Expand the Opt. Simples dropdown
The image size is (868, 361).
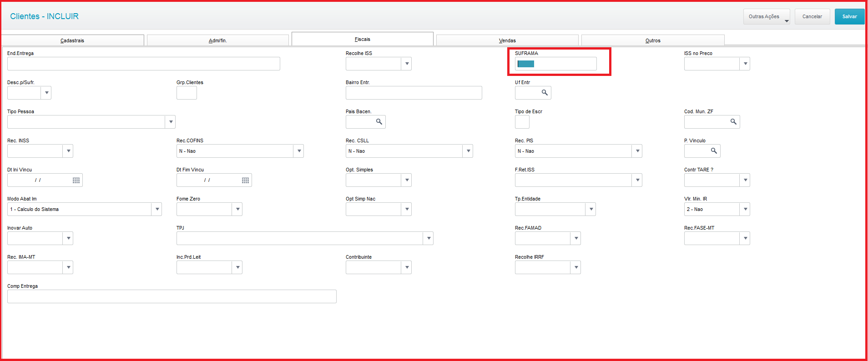(x=407, y=180)
